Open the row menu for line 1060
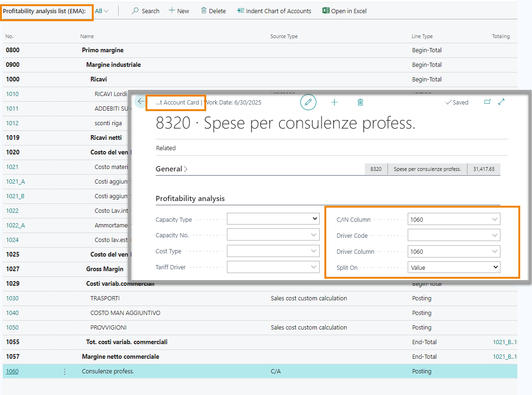532x395 pixels. tap(64, 371)
